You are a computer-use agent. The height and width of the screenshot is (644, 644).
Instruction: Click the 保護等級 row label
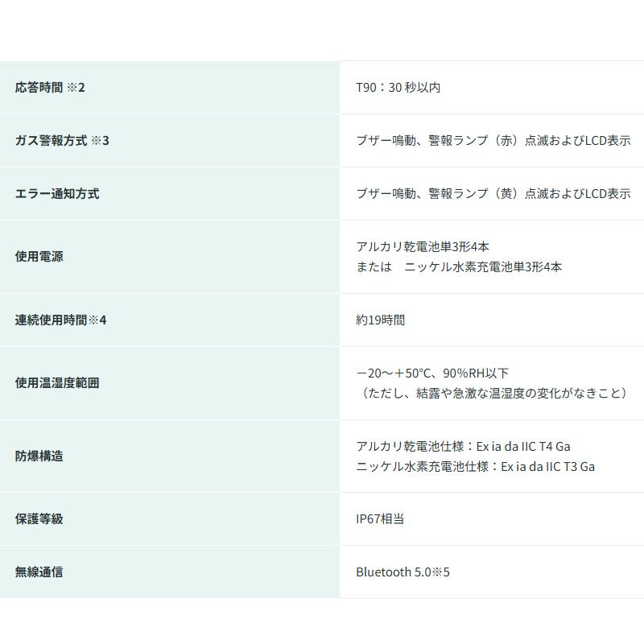click(x=39, y=518)
